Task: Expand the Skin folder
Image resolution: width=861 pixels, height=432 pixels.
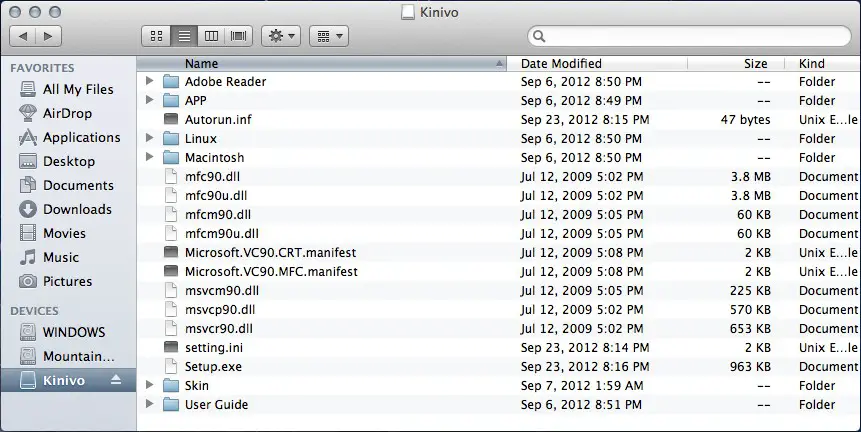Action: click(x=149, y=385)
